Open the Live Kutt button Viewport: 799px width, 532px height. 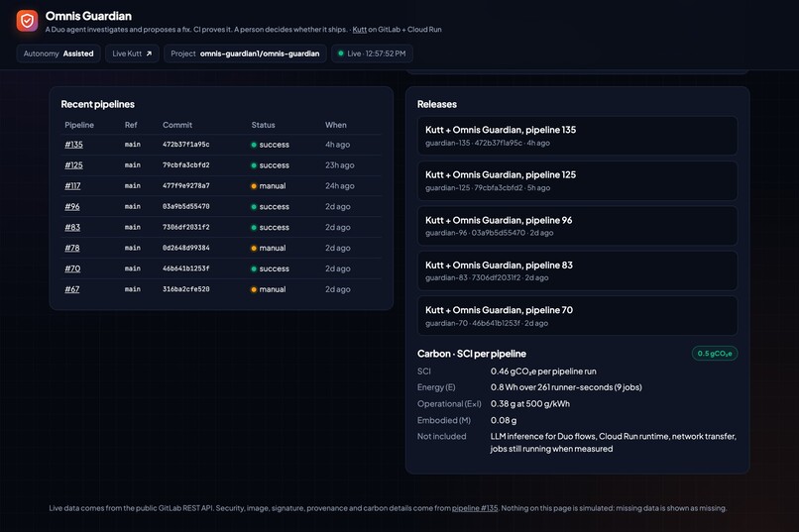(132, 53)
